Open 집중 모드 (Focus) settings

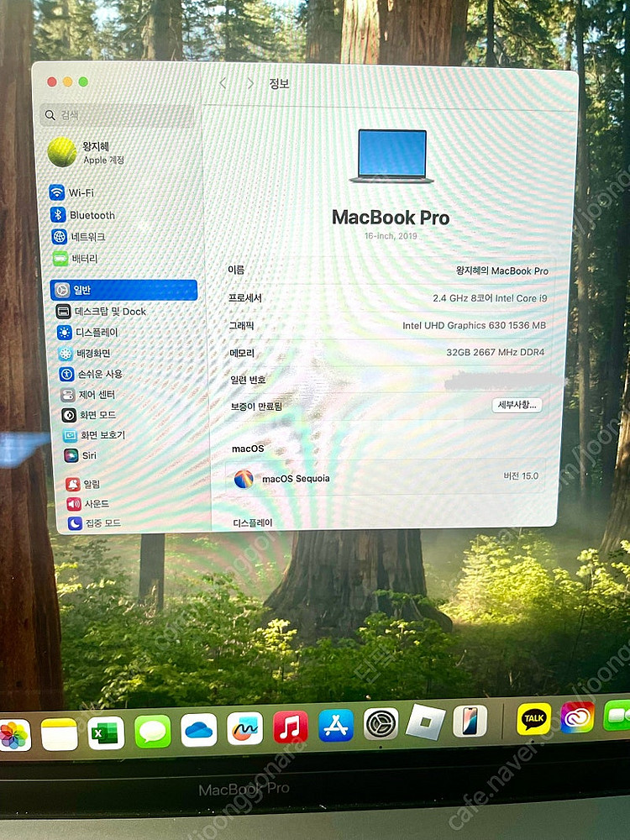point(94,522)
